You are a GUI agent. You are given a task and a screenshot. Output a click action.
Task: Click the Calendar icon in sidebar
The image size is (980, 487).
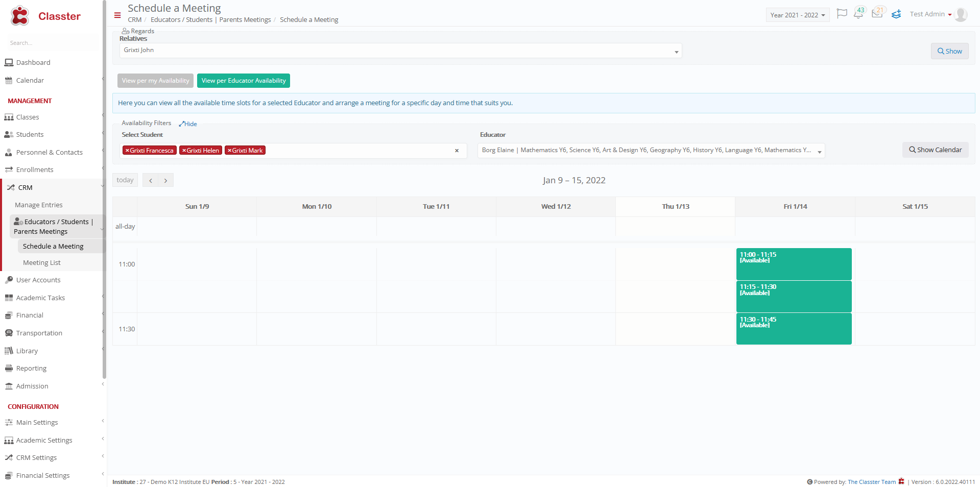click(9, 80)
